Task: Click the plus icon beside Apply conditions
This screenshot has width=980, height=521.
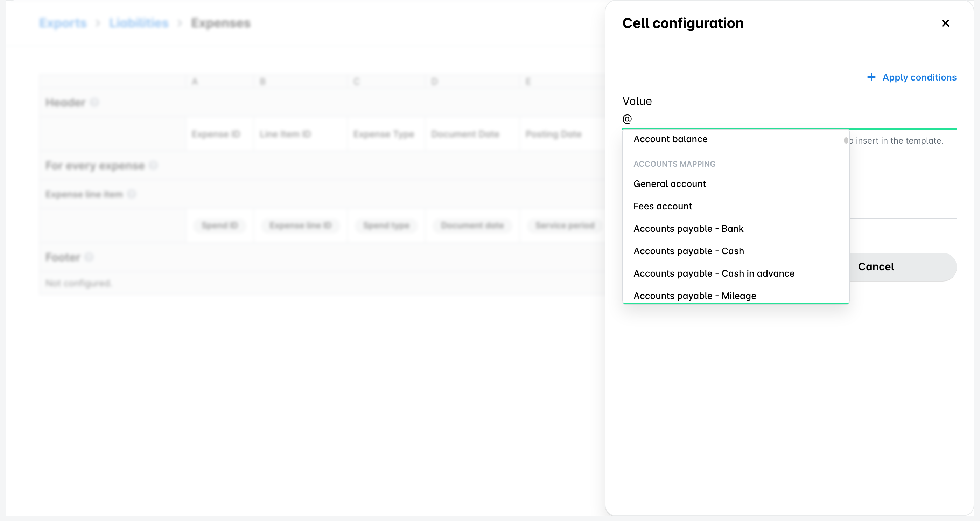Action: pos(871,77)
